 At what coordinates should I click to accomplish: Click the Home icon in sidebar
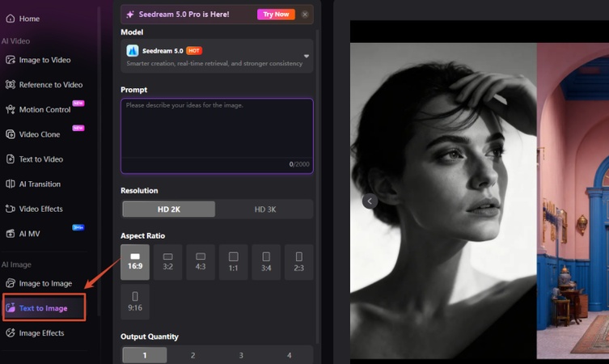(x=11, y=19)
